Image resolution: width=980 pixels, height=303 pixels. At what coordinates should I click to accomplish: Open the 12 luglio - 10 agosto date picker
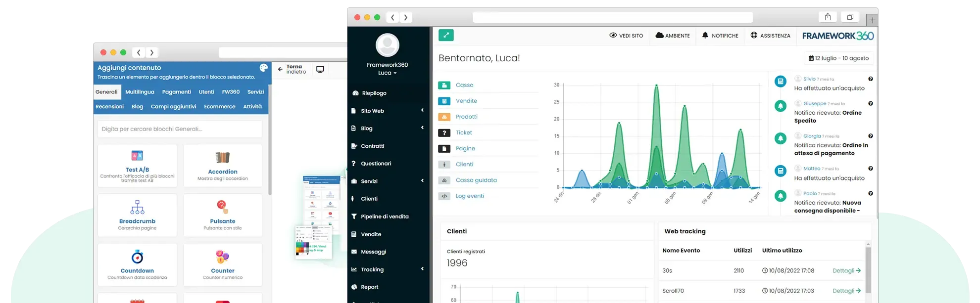point(838,58)
